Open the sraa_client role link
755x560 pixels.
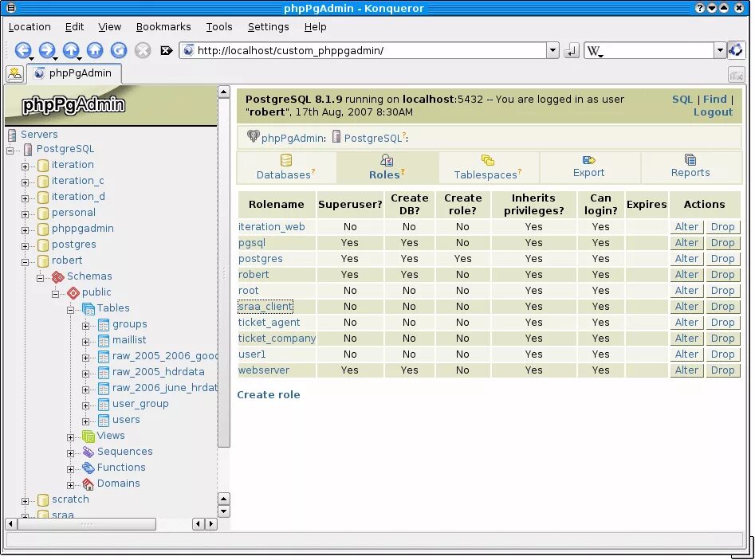265,307
